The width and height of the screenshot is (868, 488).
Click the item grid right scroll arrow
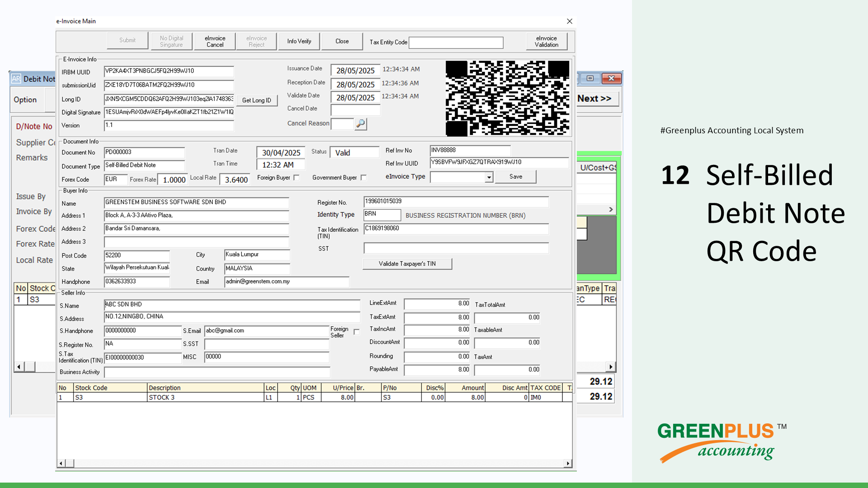coord(568,463)
